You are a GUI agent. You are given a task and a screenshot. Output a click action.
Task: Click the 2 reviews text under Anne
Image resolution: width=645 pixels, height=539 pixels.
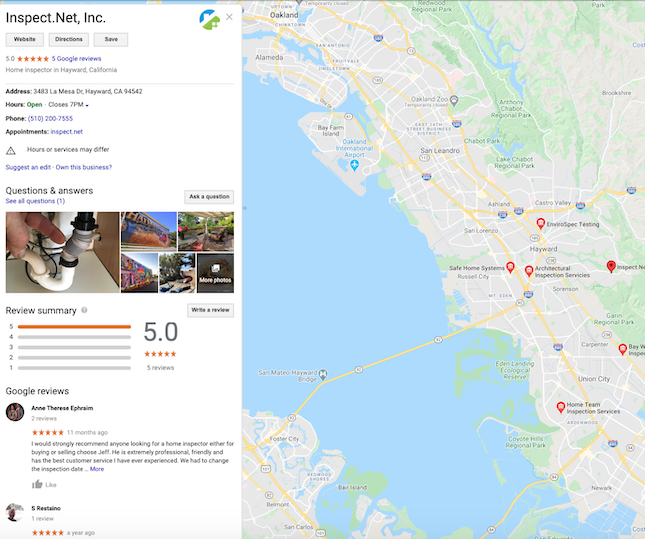[x=44, y=418]
